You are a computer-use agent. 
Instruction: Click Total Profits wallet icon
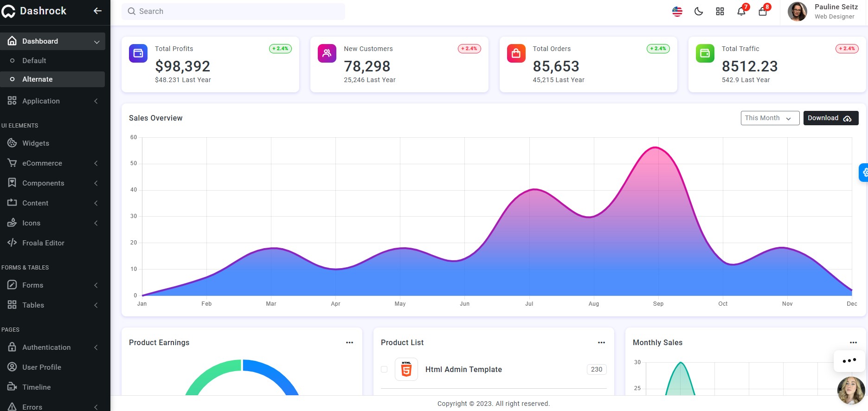tap(138, 53)
